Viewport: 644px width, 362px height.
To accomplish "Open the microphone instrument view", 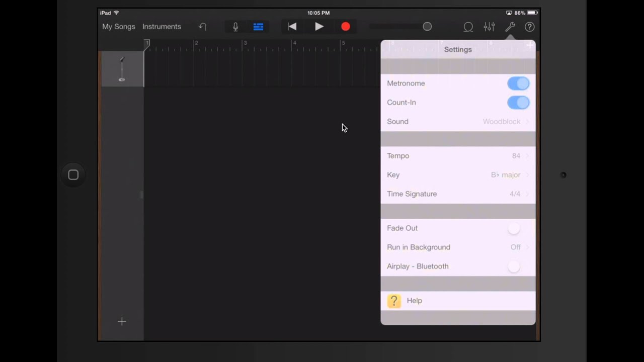I will pyautogui.click(x=235, y=27).
